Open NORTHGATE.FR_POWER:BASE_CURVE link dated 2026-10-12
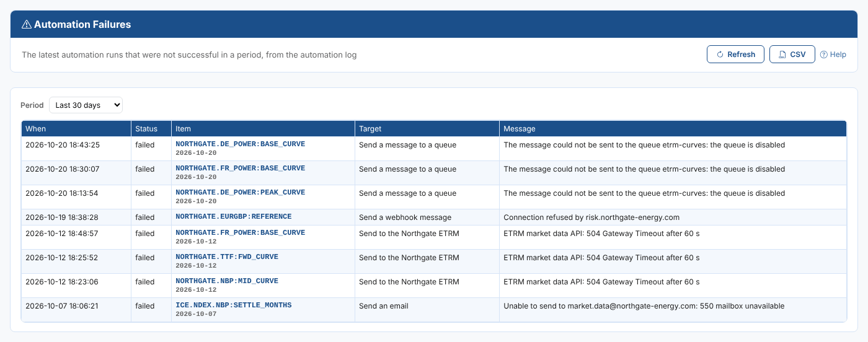868x342 pixels. pyautogui.click(x=240, y=232)
